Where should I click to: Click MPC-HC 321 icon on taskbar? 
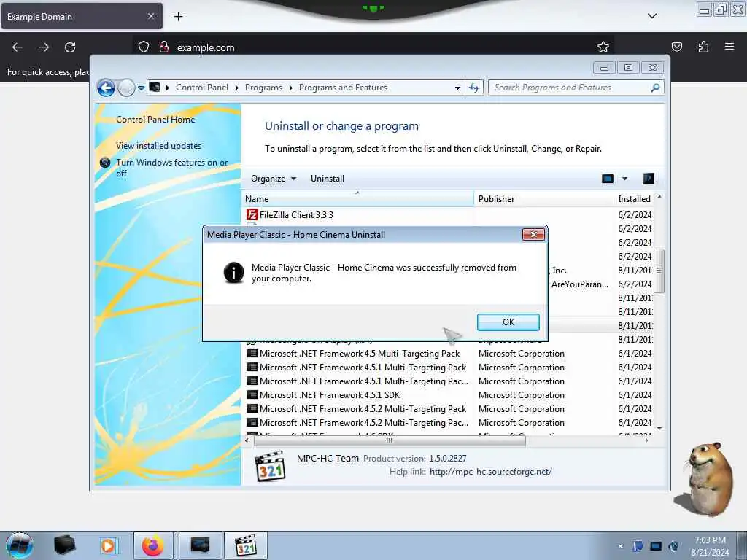pyautogui.click(x=246, y=545)
